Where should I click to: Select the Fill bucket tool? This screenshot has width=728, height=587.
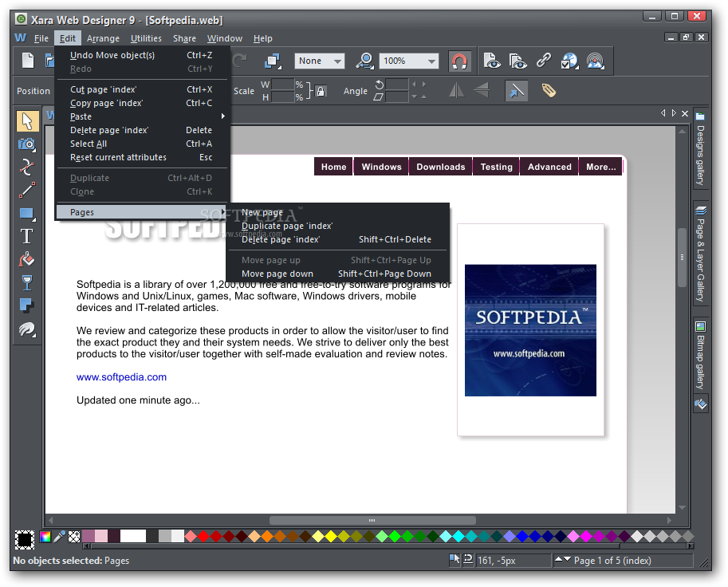coord(27,259)
